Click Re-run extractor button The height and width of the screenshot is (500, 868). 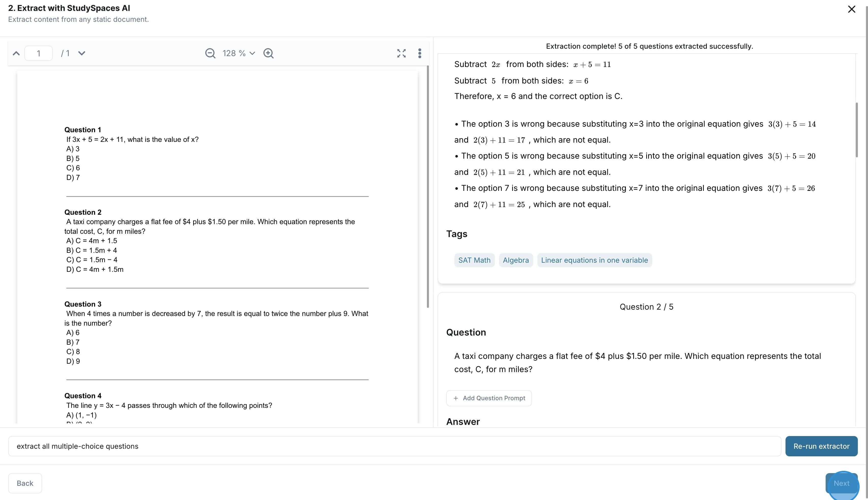coord(821,446)
